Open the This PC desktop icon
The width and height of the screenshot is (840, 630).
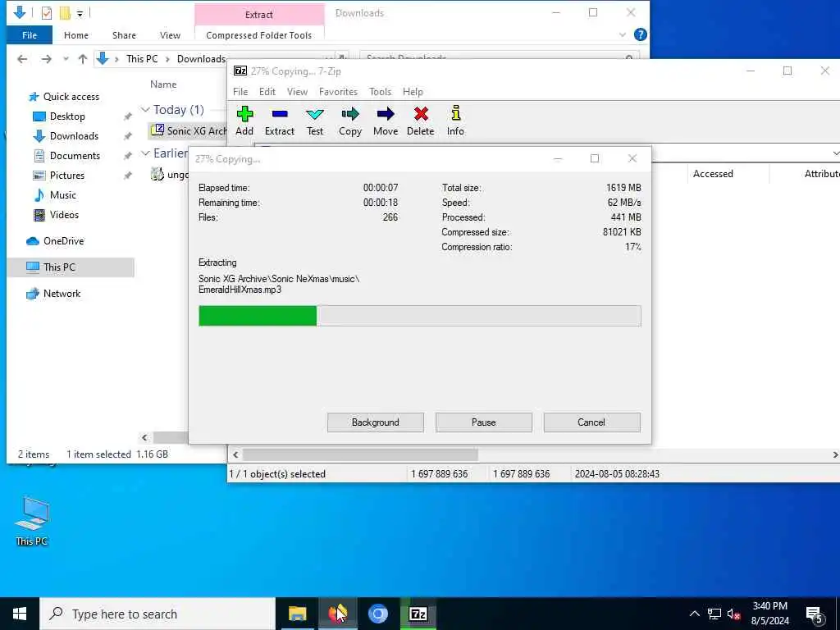coord(32,521)
